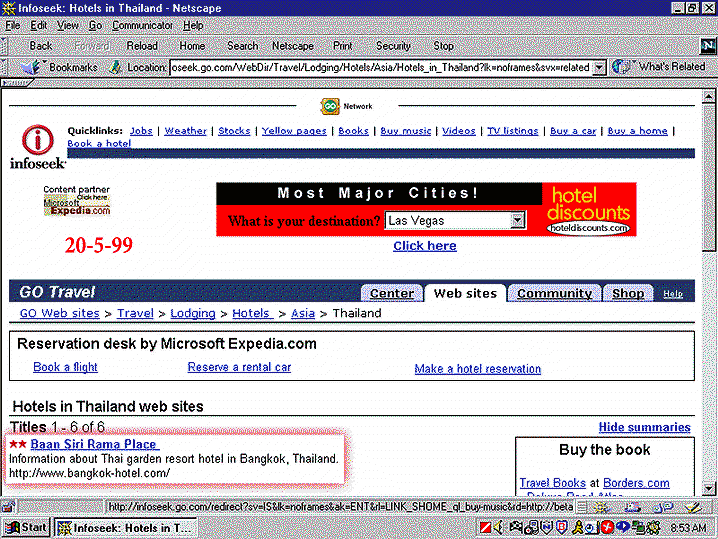Click the Location URL input field

point(380,68)
